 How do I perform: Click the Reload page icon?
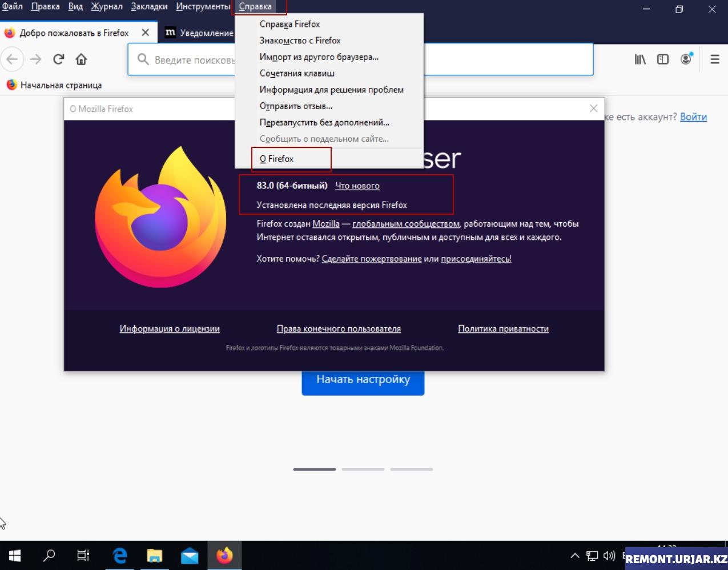coord(58,59)
